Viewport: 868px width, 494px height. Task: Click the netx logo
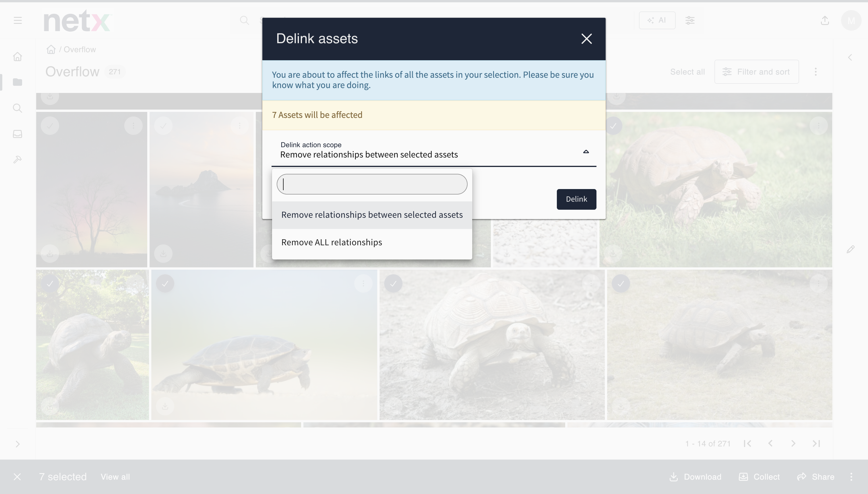78,21
